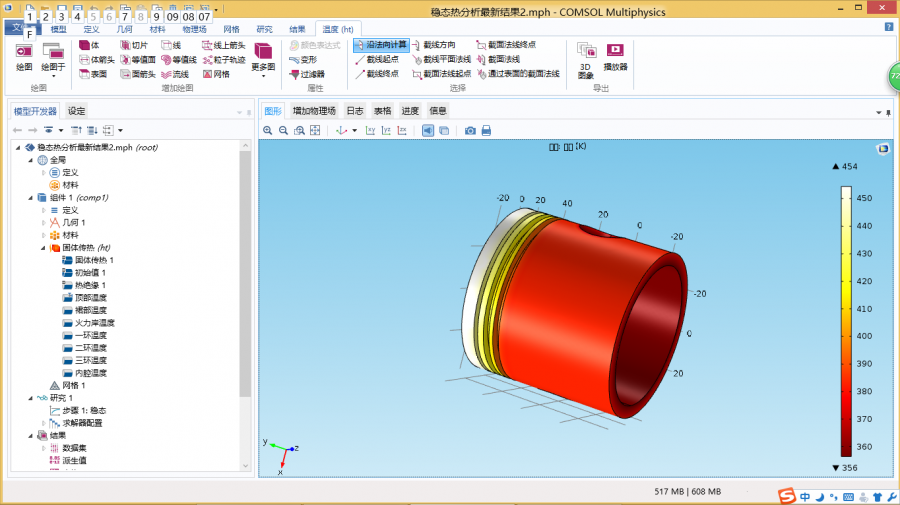Switch to the 表格 table tab

[x=382, y=111]
